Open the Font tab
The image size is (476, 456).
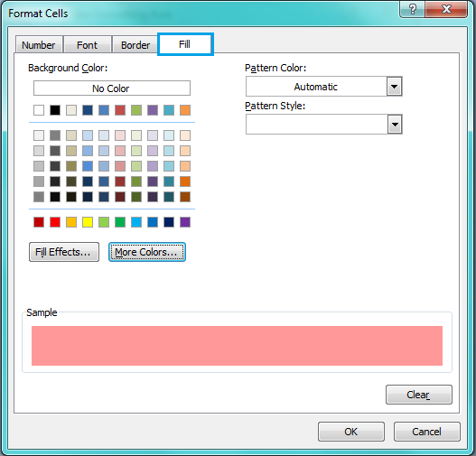[87, 45]
